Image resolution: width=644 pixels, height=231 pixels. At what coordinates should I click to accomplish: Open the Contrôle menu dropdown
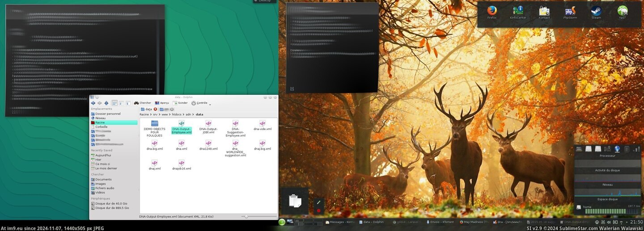click(201, 103)
